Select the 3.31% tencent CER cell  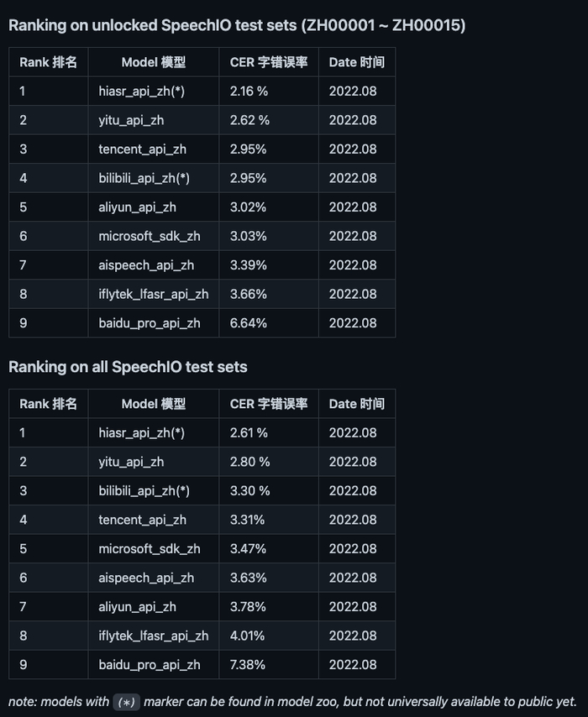click(x=248, y=520)
